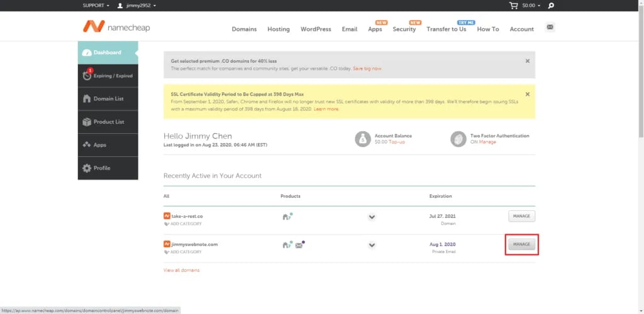Viewport: 644px width, 314px height.
Task: Click MANAGE for jimmyswebnote.com
Action: (x=521, y=244)
